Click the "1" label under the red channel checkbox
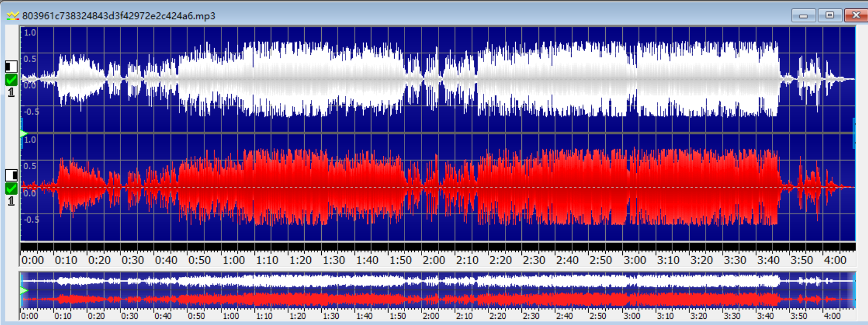Screen dimensions: 868x325 (11, 201)
